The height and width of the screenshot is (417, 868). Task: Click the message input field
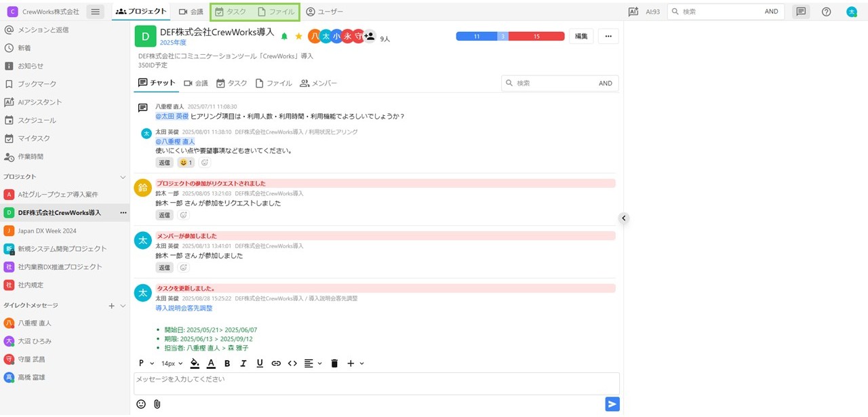(x=376, y=384)
